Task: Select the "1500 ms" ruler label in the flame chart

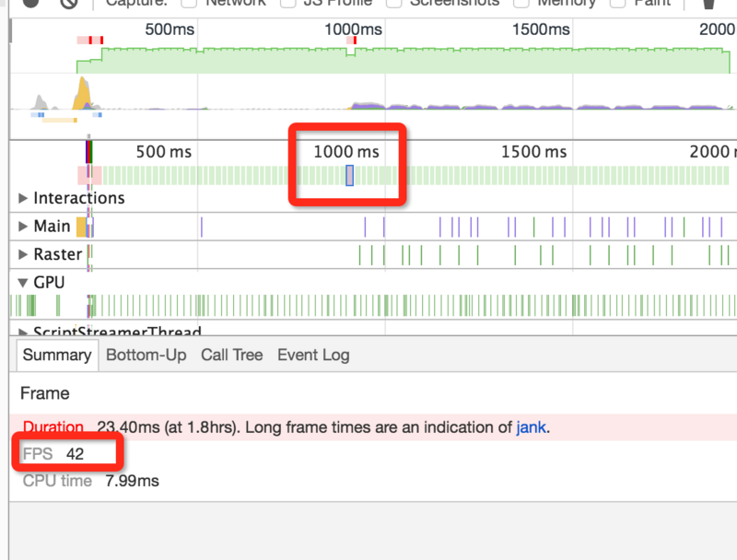Action: 534,152
